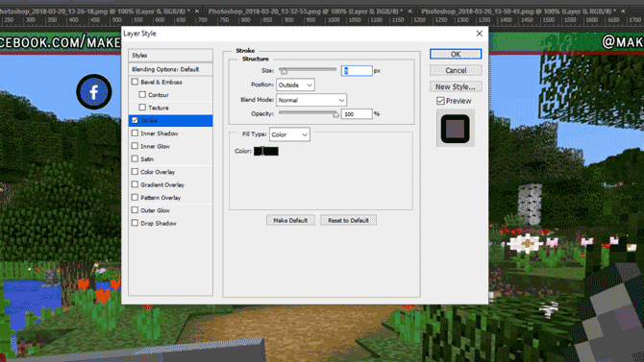Switch to the 13-32-53.png document tab
This screenshot has height=362, width=644.
point(305,12)
